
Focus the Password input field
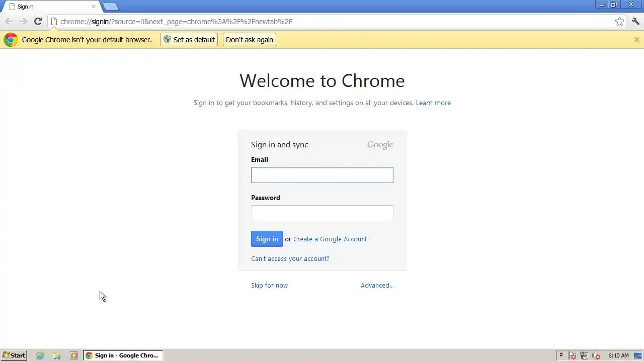(x=322, y=213)
